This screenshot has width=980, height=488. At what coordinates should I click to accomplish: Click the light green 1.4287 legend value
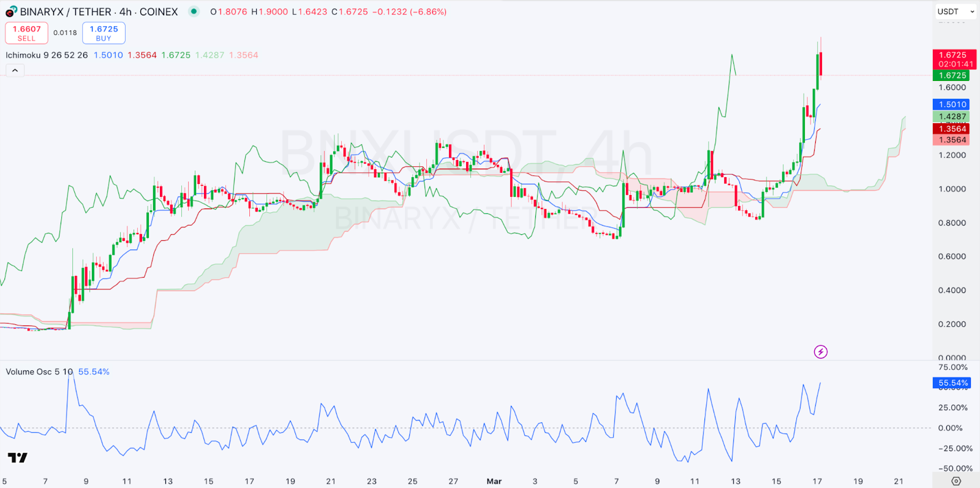pos(209,55)
